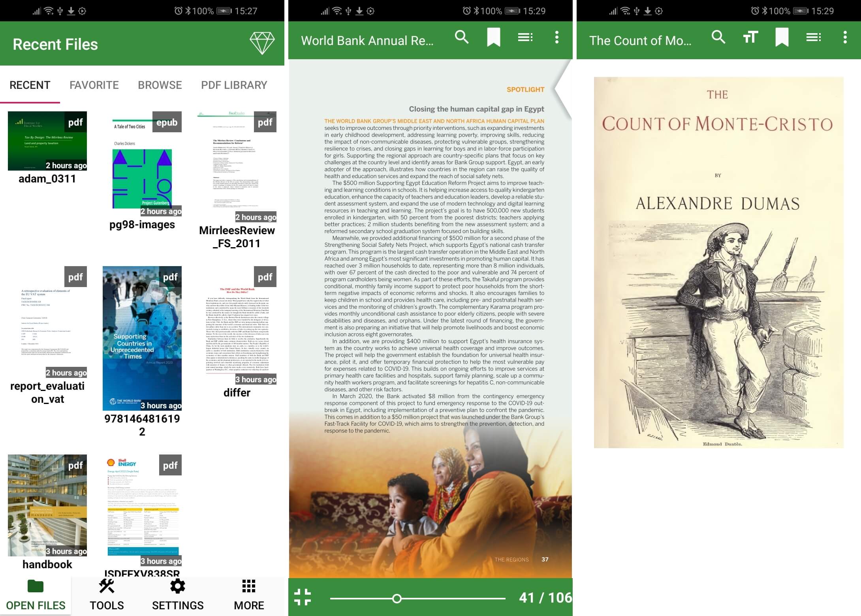Screen dimensions: 861x616
Task: Open the PDF LIBRARY tab
Action: coord(234,85)
